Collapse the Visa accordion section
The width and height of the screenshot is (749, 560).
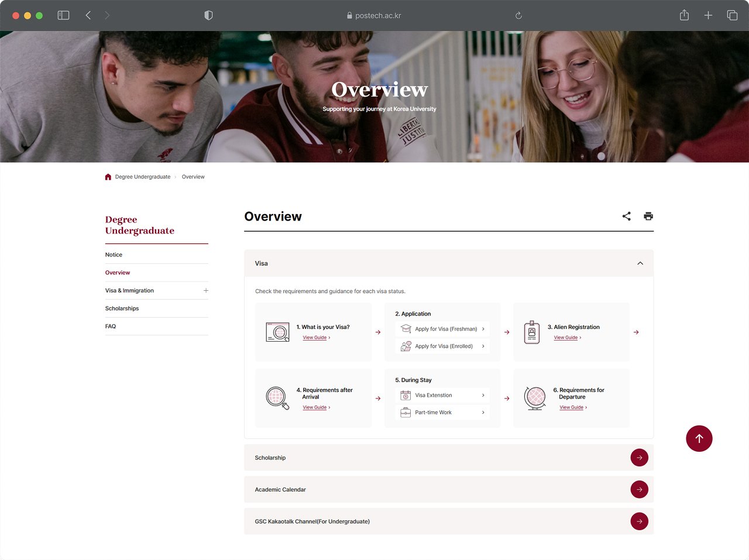(640, 263)
